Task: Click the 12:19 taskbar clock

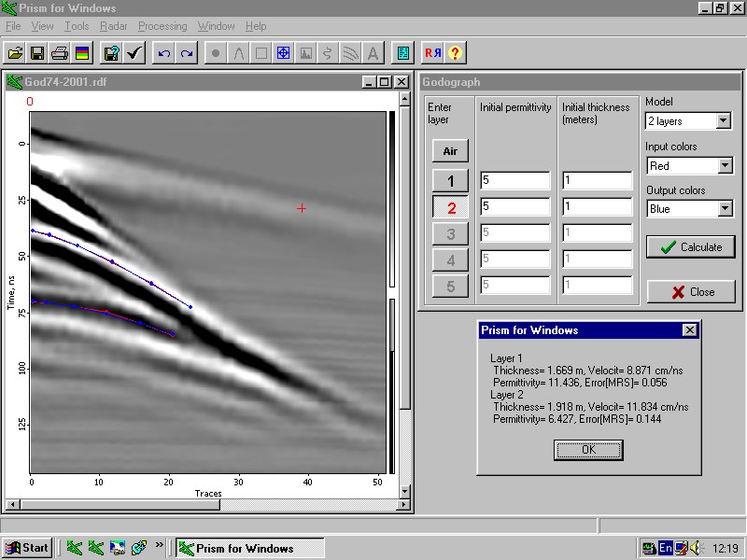Action: 725,549
